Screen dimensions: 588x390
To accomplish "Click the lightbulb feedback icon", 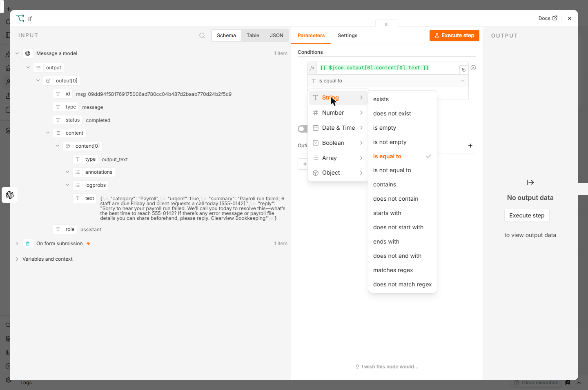I will click(x=357, y=367).
